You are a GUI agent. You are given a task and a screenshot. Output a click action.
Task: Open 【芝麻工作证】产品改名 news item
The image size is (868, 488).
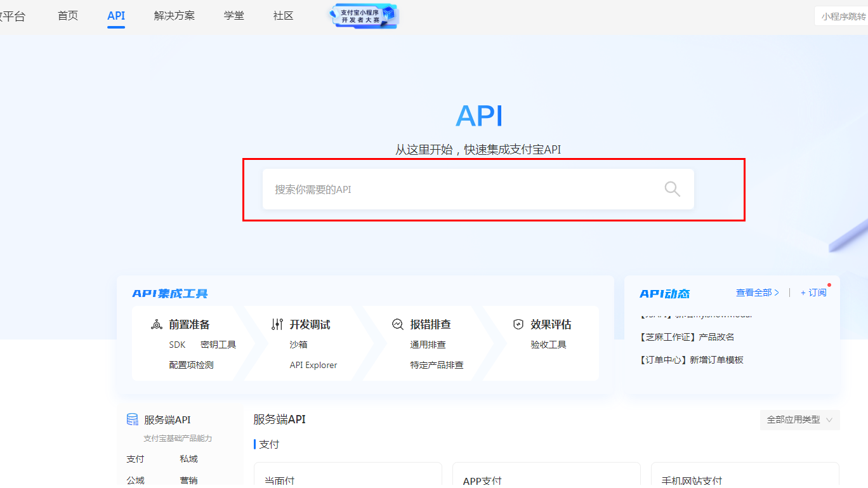(687, 337)
